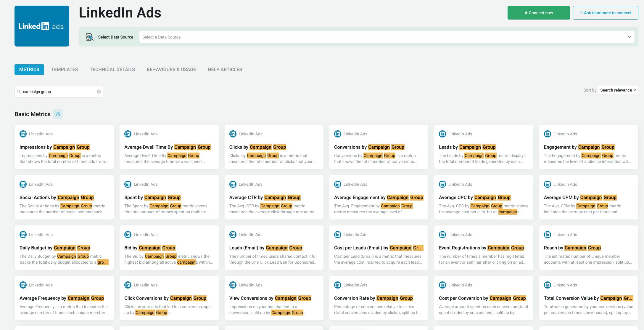This screenshot has width=644, height=330.
Task: Select Average Engagement by Campaign Group title
Action: pyautogui.click(x=379, y=197)
